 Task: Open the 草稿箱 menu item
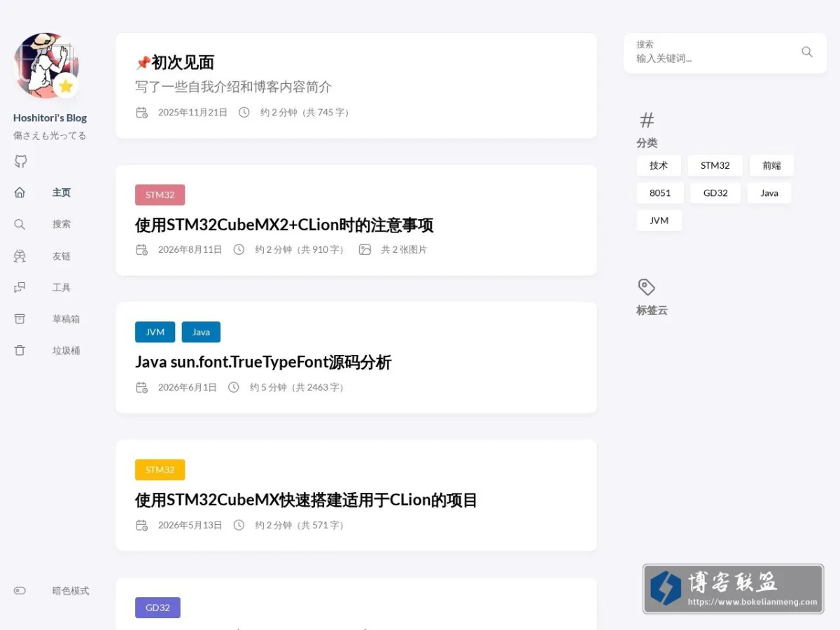pos(66,319)
